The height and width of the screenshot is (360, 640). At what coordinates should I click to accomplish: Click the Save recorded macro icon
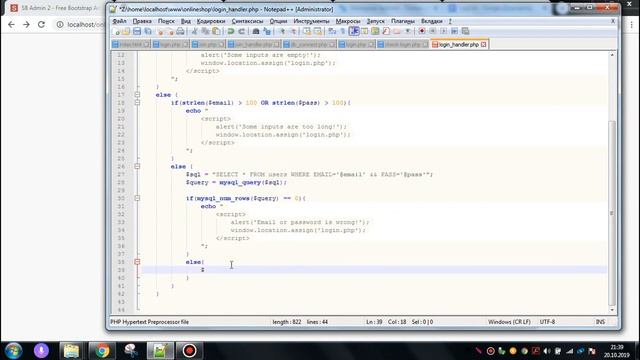tap(465, 31)
